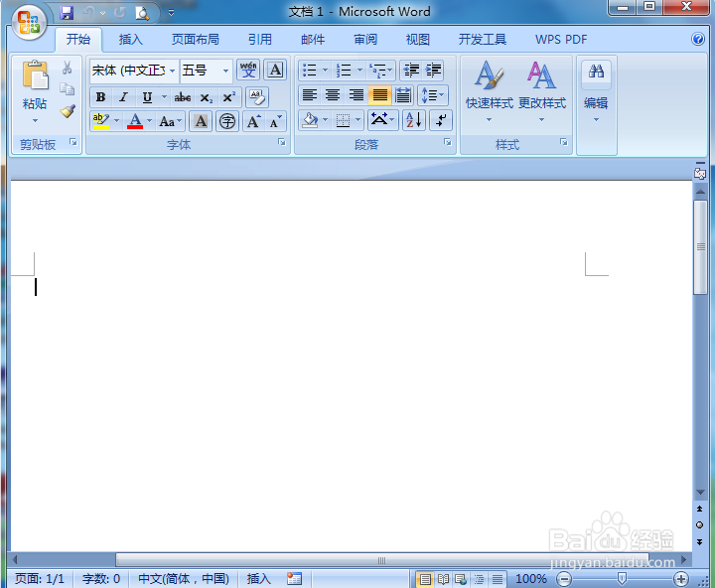Open borders dropdown arrow
Image resolution: width=715 pixels, height=588 pixels.
pos(357,120)
